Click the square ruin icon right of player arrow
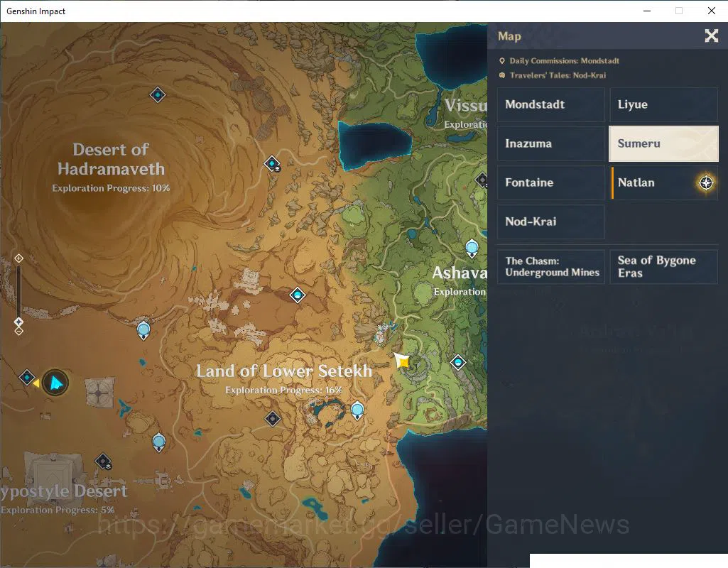This screenshot has width=728, height=568. (99, 393)
